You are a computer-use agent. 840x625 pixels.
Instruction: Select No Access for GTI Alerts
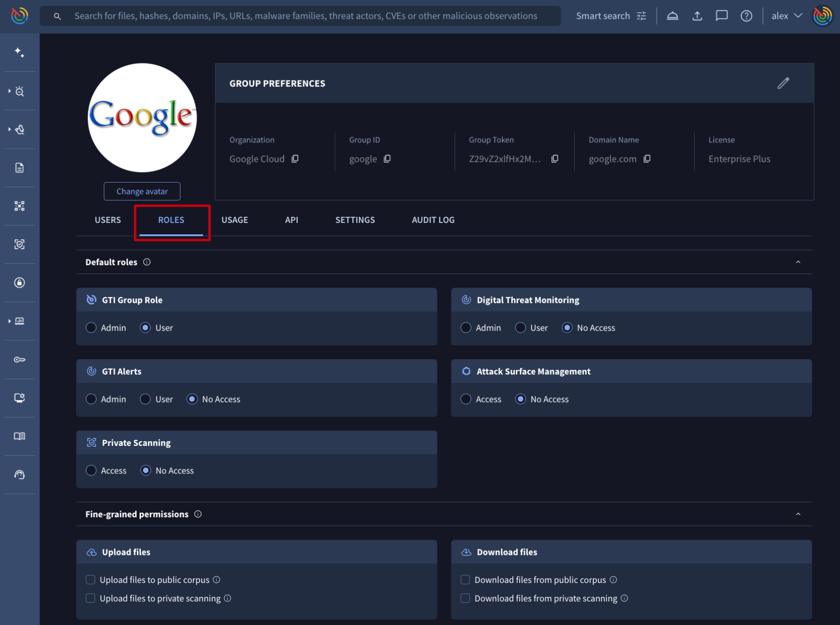click(x=192, y=399)
